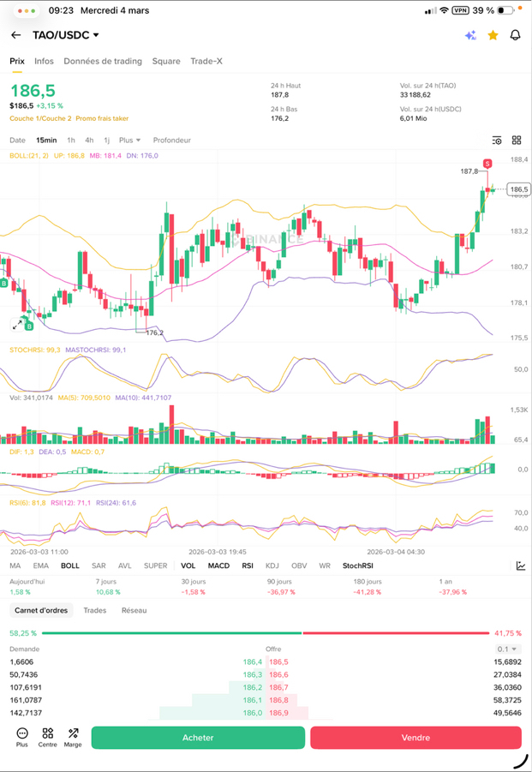
Task: Tap the Promo frais taker link
Action: click(x=102, y=118)
